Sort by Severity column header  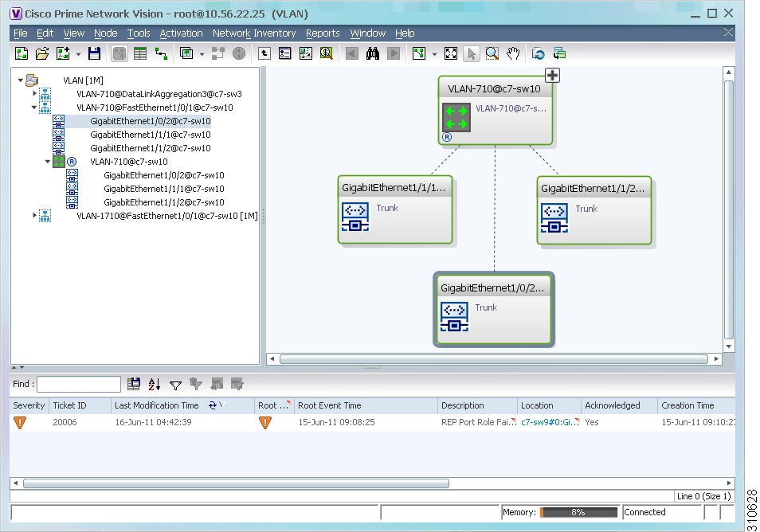tap(29, 405)
